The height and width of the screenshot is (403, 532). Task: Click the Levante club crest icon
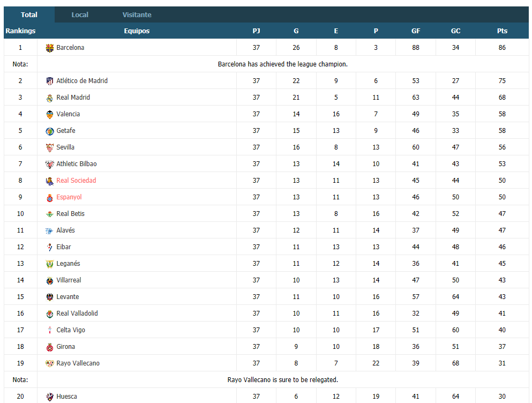50,297
